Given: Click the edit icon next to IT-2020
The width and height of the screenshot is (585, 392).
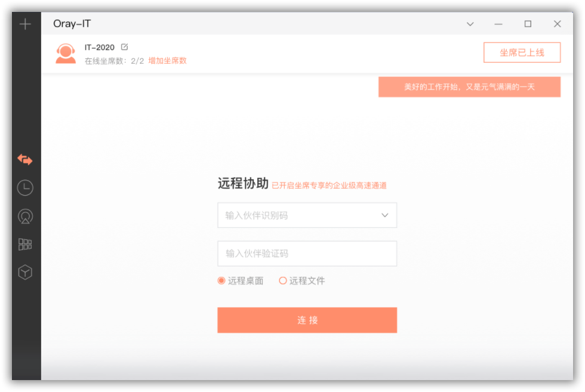Looking at the screenshot, I should click(125, 47).
